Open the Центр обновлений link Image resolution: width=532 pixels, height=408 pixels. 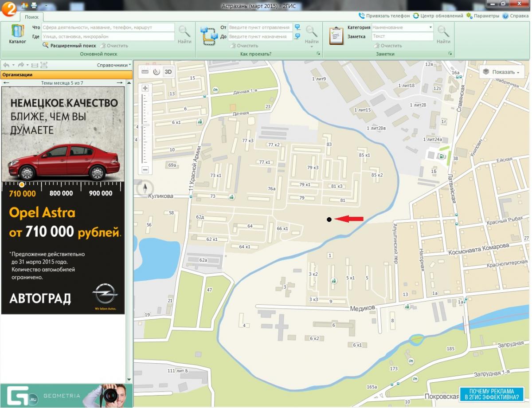coord(438,16)
